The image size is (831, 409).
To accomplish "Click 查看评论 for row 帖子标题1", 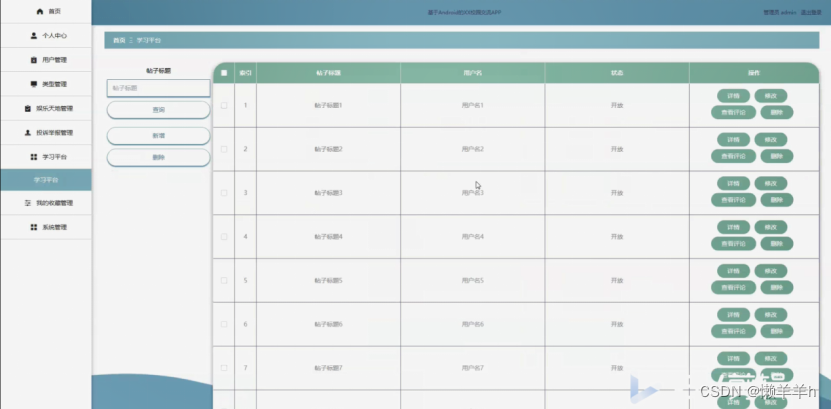I will pyautogui.click(x=733, y=112).
